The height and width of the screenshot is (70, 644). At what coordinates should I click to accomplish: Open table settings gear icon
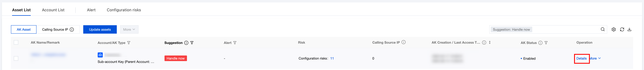(x=614, y=30)
